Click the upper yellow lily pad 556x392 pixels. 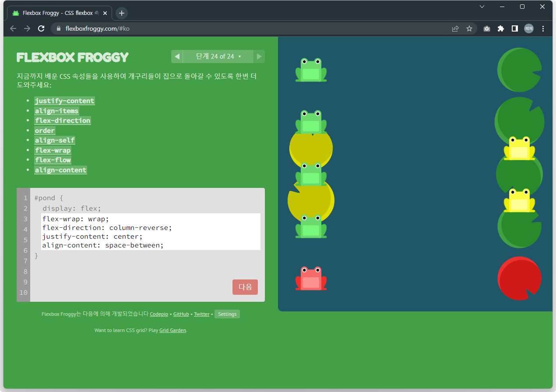[x=311, y=148]
